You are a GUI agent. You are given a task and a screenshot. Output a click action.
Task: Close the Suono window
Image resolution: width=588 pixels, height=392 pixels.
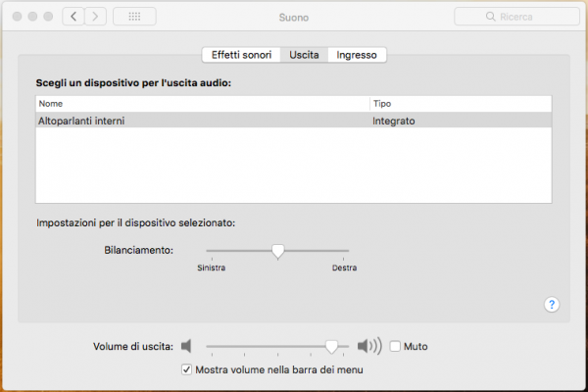[15, 17]
